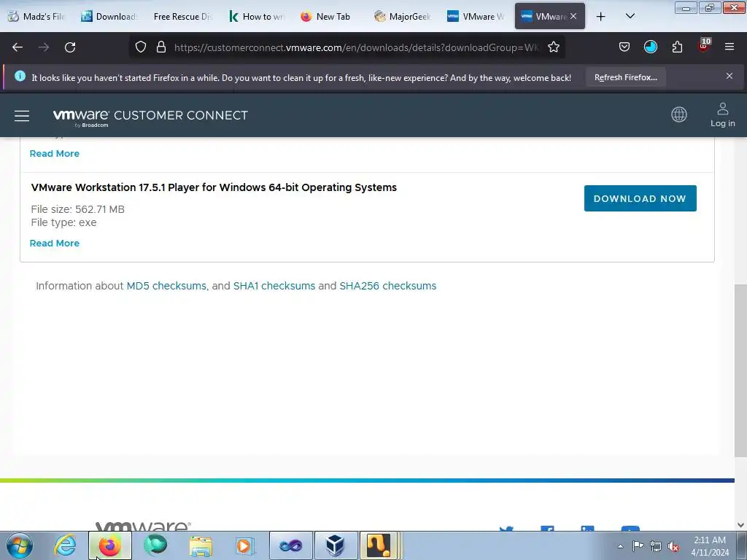Open Action Center flag icon
This screenshot has width=747, height=560.
(638, 546)
